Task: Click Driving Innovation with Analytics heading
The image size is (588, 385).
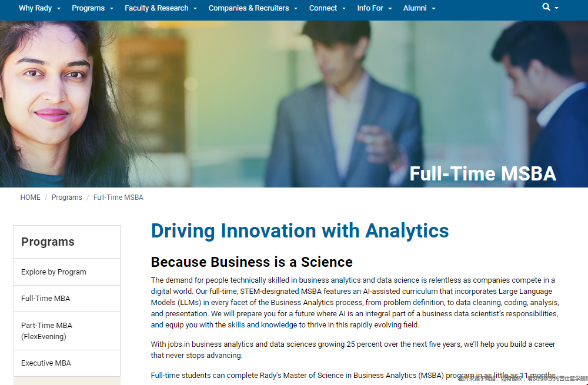Action: pyautogui.click(x=300, y=230)
